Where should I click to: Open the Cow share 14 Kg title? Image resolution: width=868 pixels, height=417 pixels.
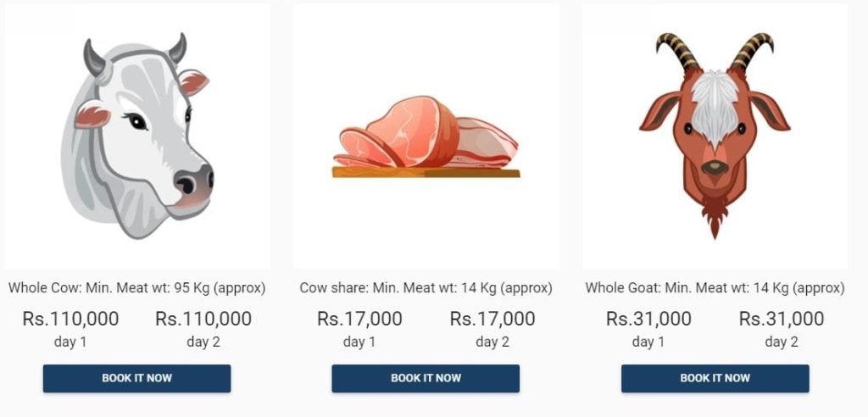pos(426,288)
